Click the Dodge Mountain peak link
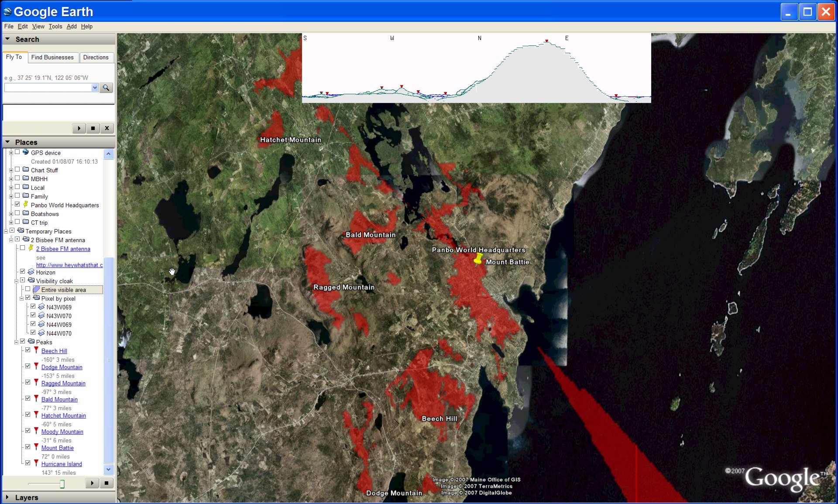This screenshot has height=504, width=838. [62, 367]
